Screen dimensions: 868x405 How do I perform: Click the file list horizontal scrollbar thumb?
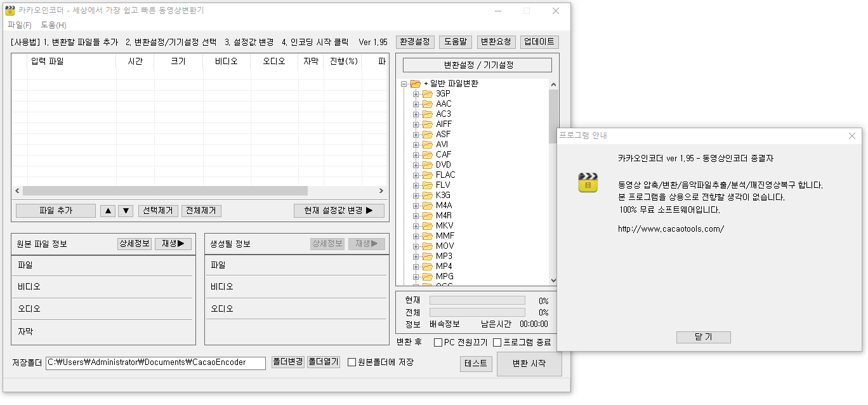coord(165,191)
